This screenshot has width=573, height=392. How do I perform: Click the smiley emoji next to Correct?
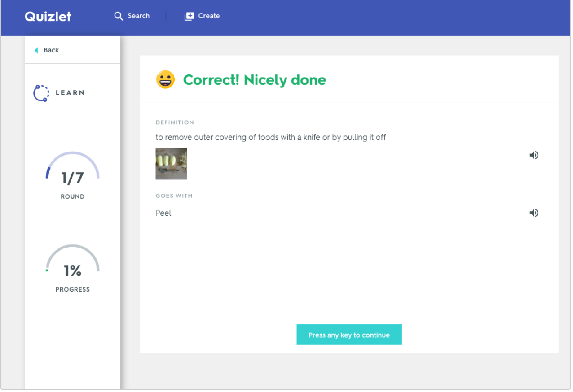tap(165, 80)
